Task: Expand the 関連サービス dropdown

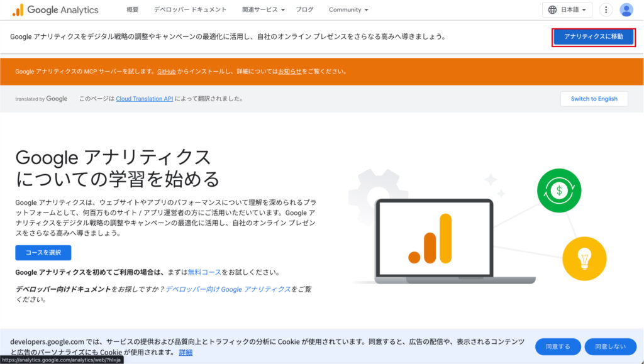Action: click(x=264, y=10)
